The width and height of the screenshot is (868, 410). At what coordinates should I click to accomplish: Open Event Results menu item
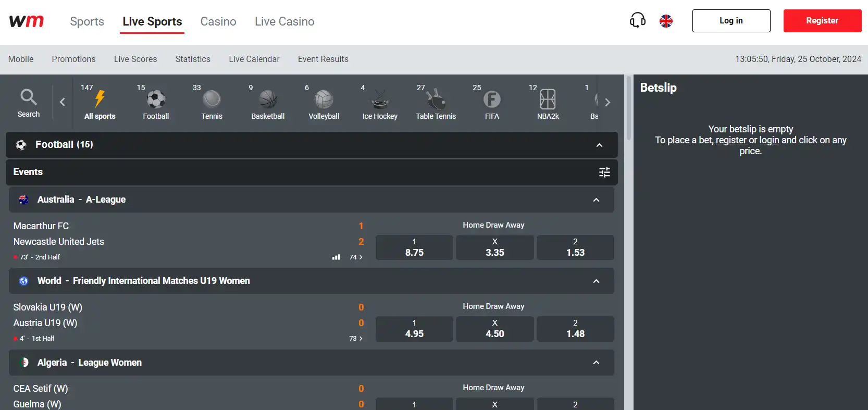(323, 59)
